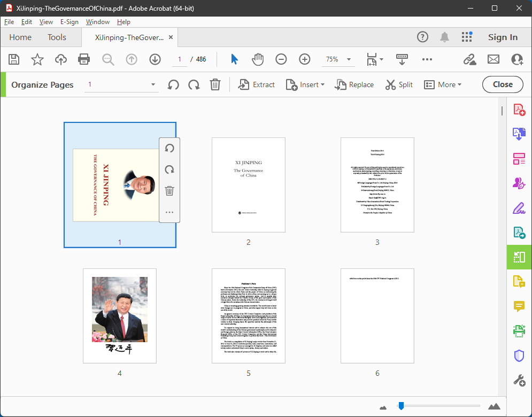Click the current page number field
Viewport: 532px width, 417px height.
click(x=180, y=59)
